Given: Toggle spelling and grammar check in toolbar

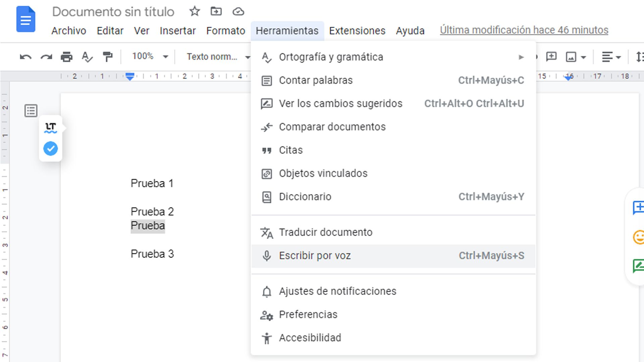Looking at the screenshot, I should (87, 57).
